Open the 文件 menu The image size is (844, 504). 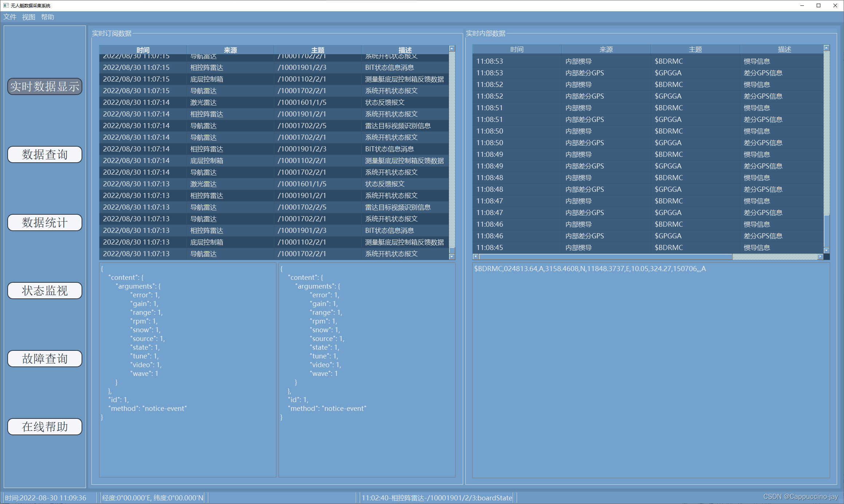(10, 17)
